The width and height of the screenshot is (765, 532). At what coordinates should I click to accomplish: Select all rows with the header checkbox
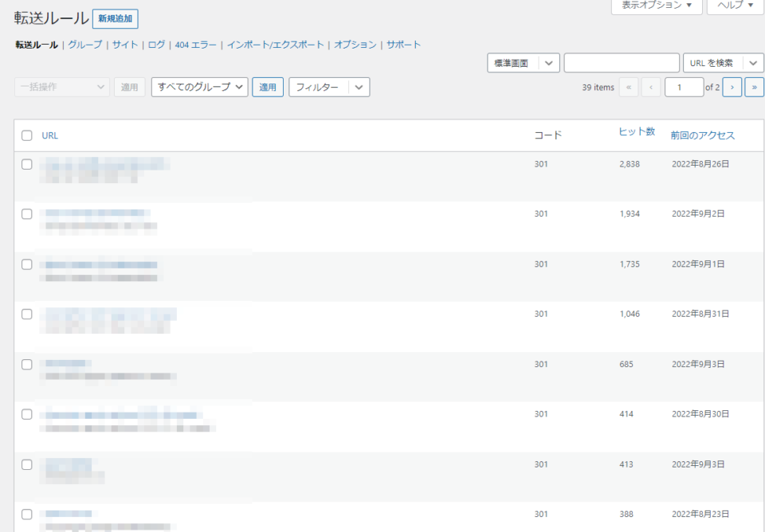pos(26,135)
